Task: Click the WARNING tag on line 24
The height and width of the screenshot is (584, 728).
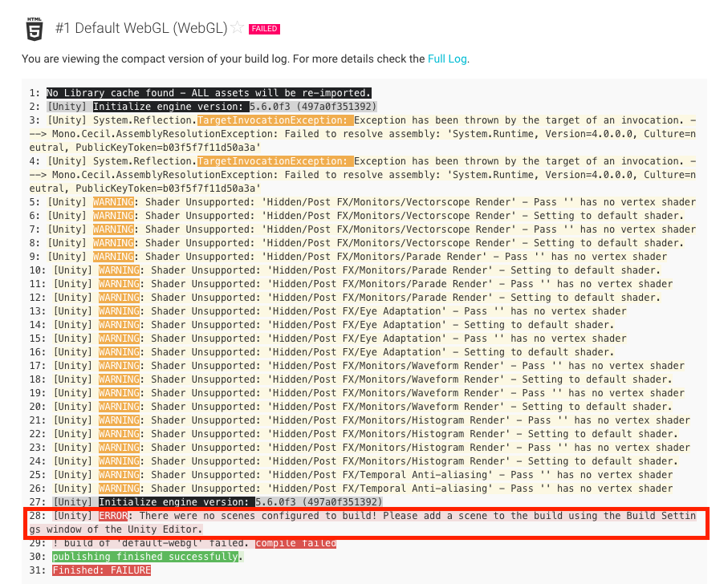Action: point(119,461)
